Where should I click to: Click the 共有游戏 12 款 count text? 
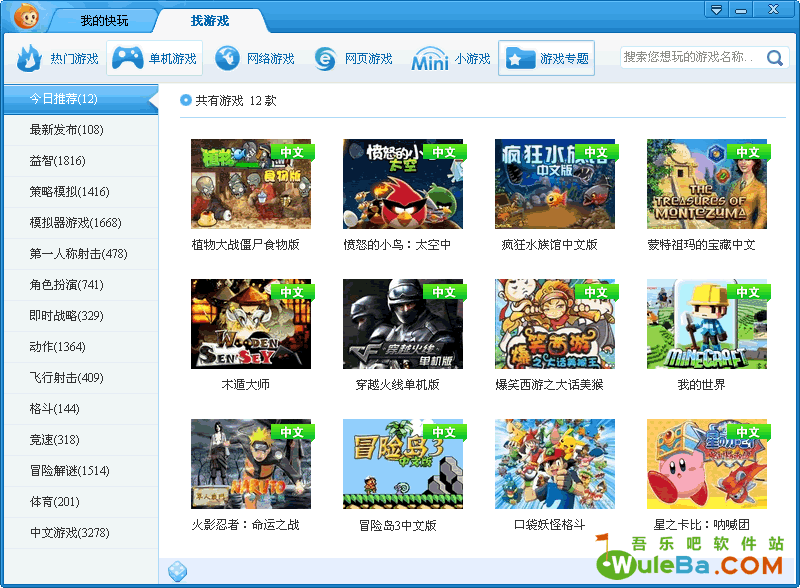236,101
